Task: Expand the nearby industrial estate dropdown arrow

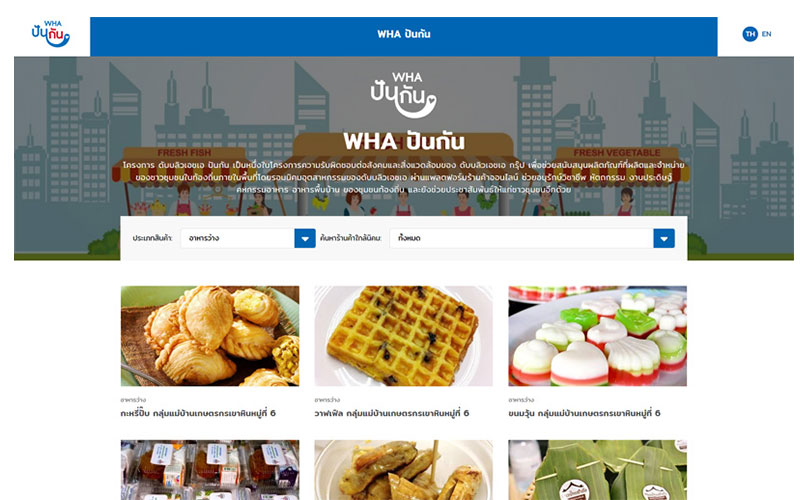Action: 664,239
